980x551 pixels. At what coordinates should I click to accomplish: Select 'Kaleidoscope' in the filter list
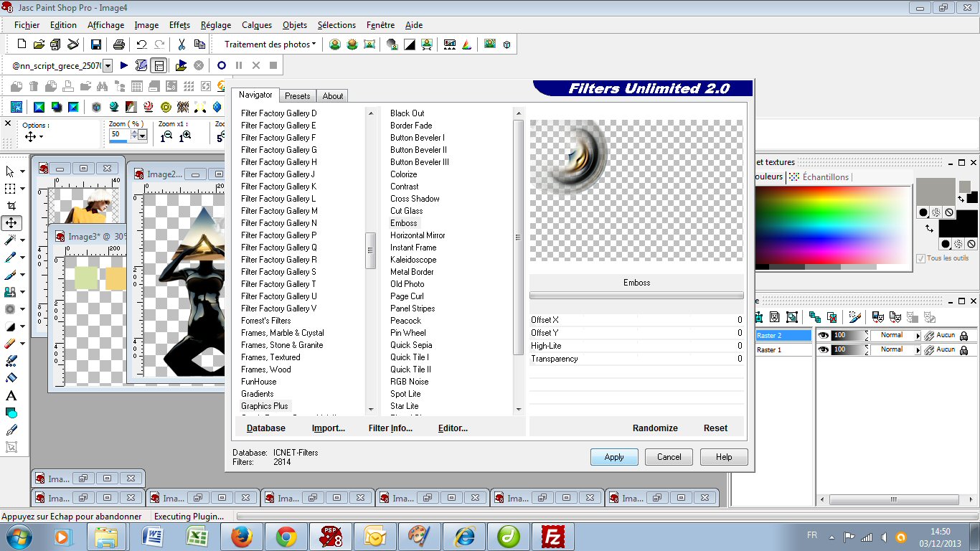click(x=413, y=260)
